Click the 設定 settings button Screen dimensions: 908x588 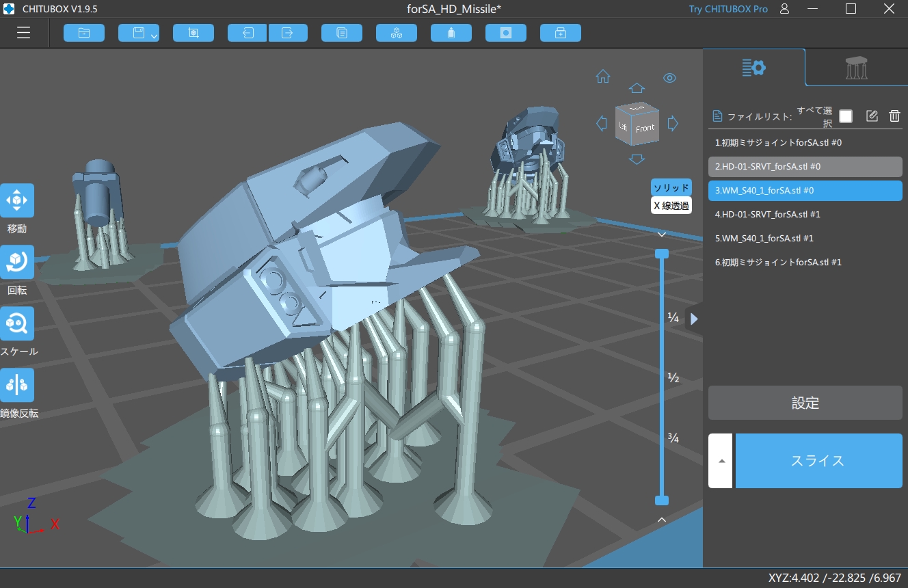point(805,403)
